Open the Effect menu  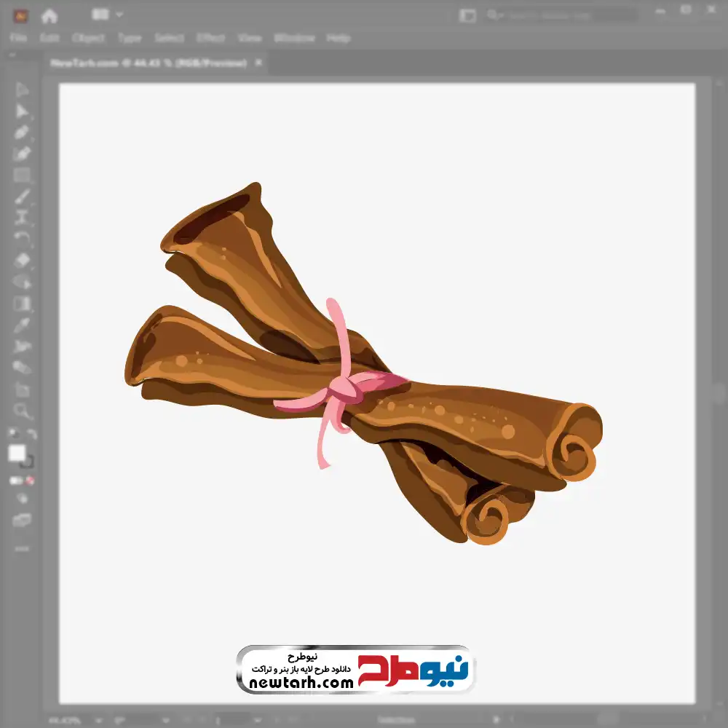(210, 38)
